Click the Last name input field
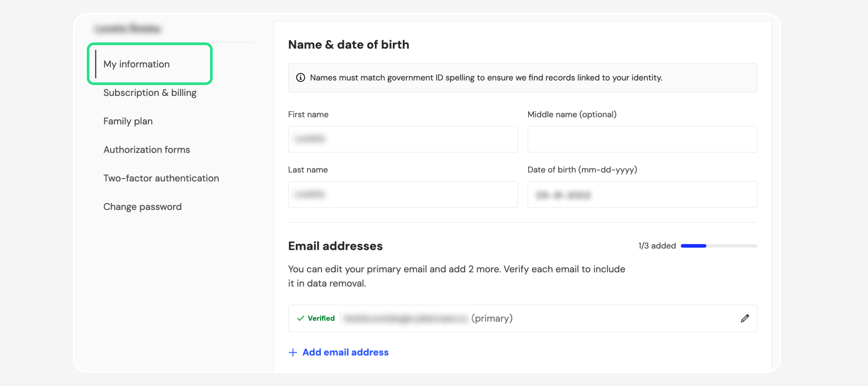 tap(403, 194)
